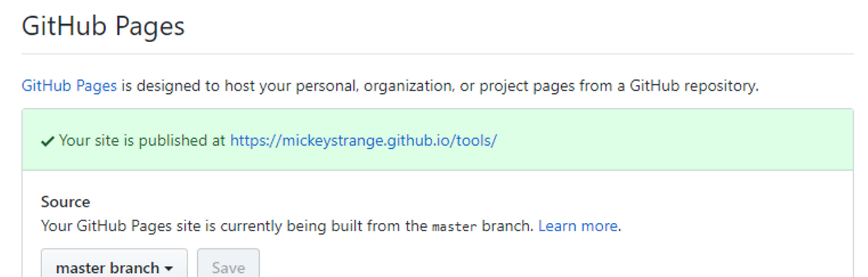Click the monospace master code text

[454, 227]
